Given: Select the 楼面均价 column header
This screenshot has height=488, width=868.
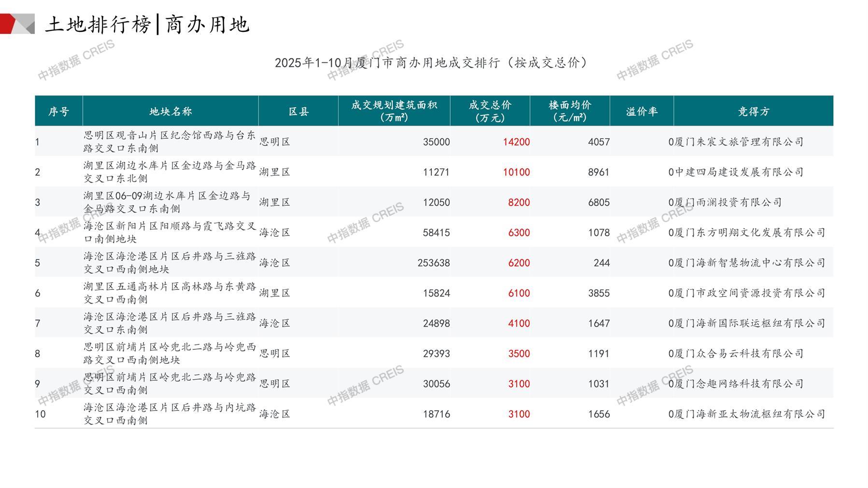Looking at the screenshot, I should click(570, 111).
